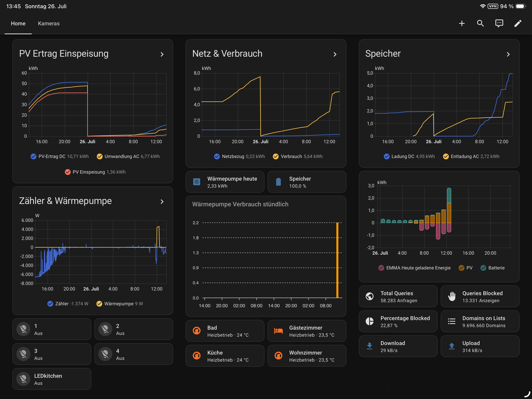Open the Speicher 100,0 % tile
The image size is (532, 399).
pyautogui.click(x=307, y=182)
